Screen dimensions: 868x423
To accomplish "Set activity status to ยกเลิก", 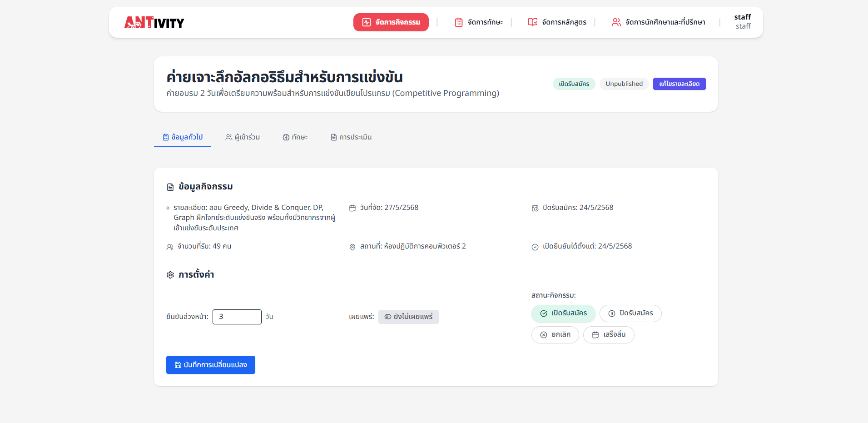I will 555,335.
